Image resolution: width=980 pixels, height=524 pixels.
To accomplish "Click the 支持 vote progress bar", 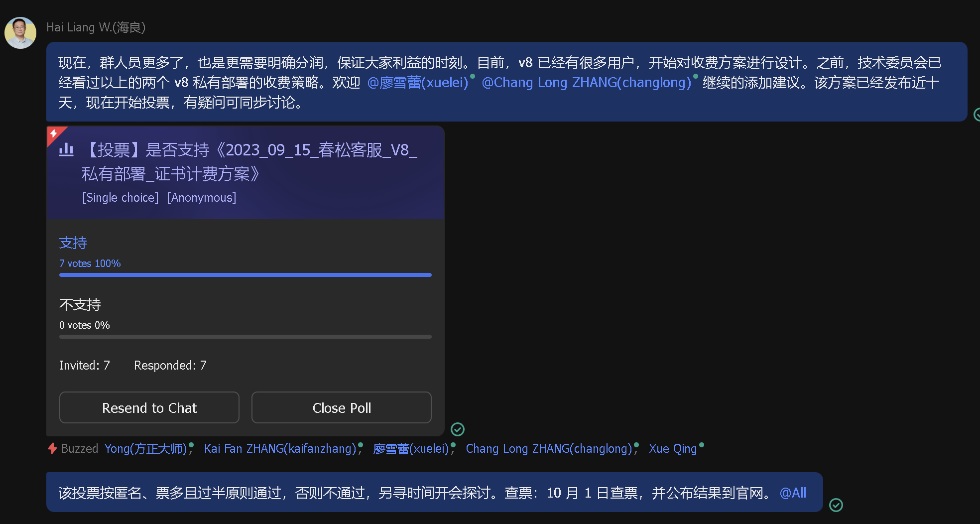I will (x=245, y=274).
